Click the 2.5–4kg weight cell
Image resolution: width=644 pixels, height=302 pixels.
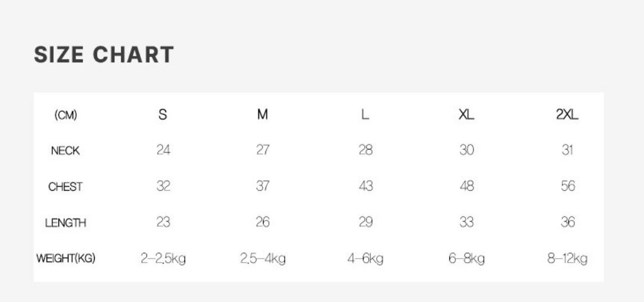click(x=262, y=259)
